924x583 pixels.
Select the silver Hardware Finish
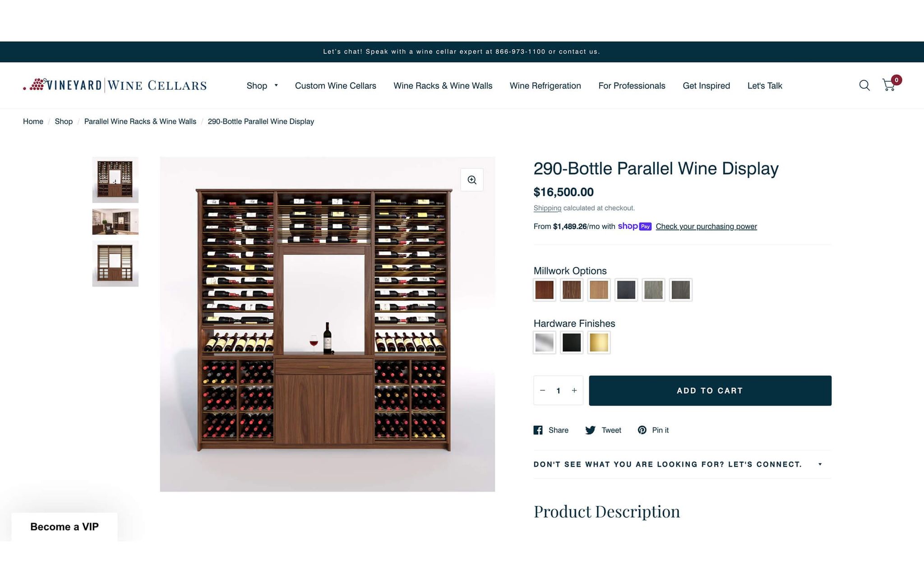(x=544, y=342)
